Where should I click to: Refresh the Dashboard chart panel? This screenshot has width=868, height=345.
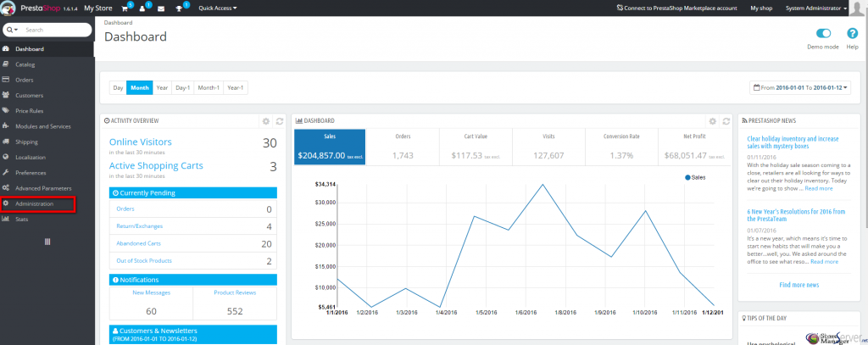(726, 120)
